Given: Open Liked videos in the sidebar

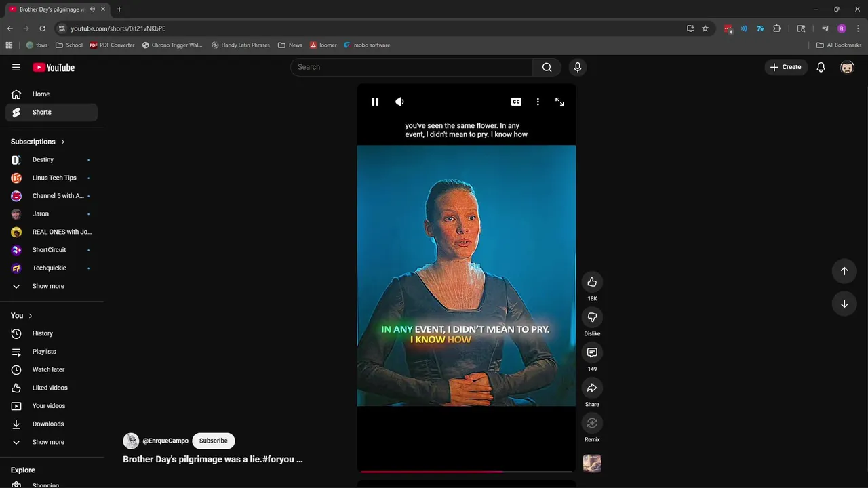Looking at the screenshot, I should [52, 388].
